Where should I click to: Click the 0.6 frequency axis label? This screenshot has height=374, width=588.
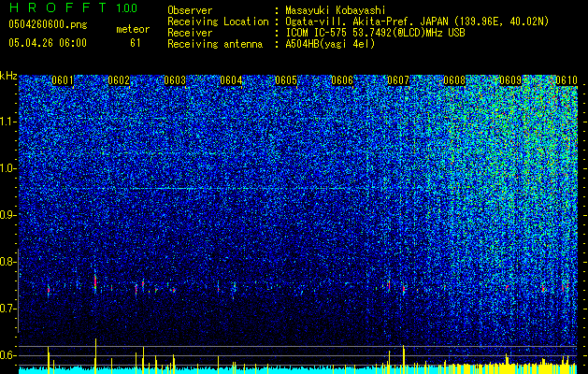pyautogui.click(x=7, y=355)
